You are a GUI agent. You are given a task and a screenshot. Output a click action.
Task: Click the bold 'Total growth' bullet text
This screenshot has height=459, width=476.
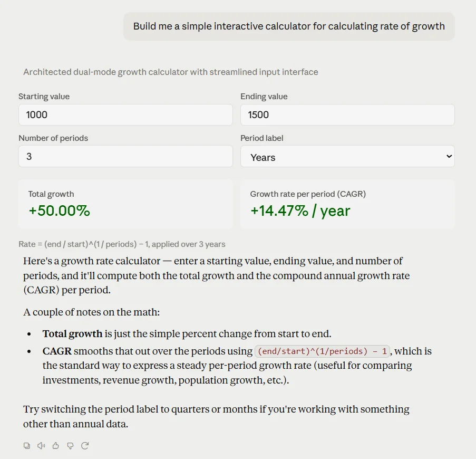click(72, 334)
